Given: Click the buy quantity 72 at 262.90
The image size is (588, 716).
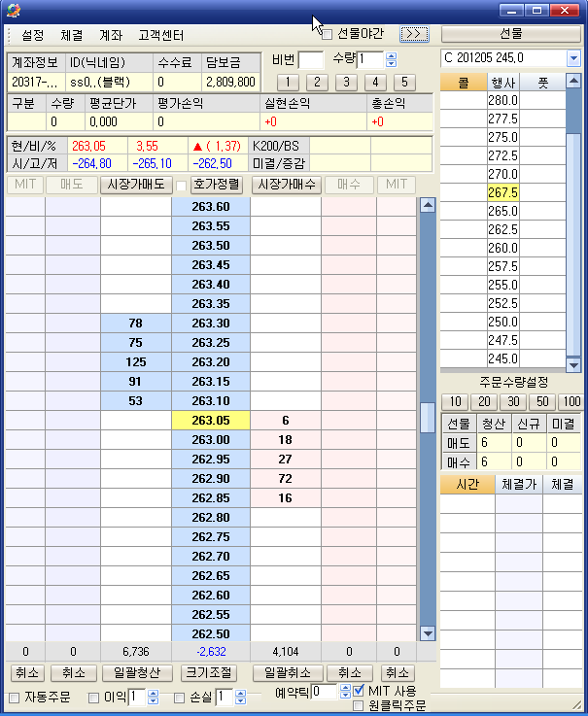Looking at the screenshot, I should click(285, 479).
